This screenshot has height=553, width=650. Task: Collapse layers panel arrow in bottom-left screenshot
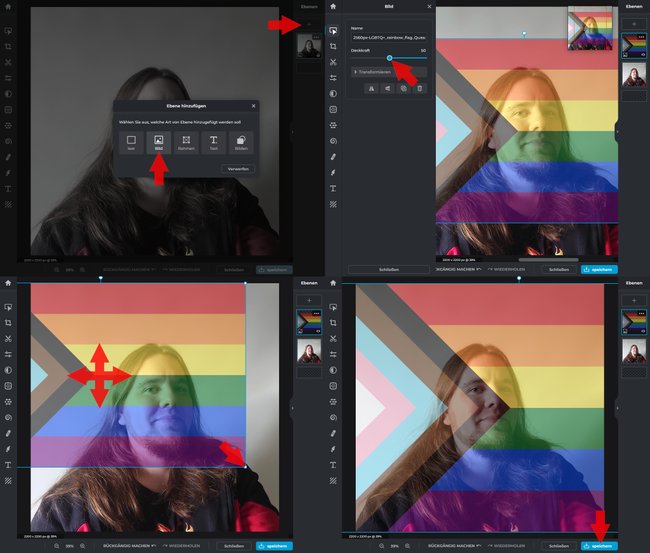click(x=292, y=408)
